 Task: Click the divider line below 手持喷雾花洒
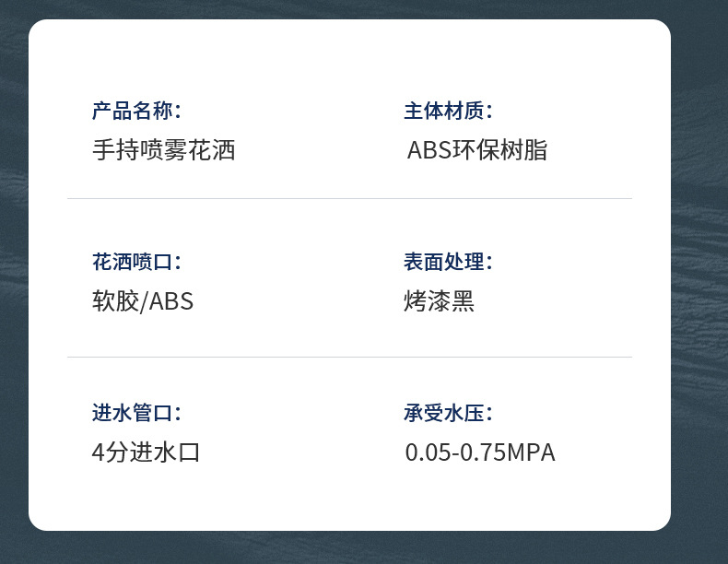pyautogui.click(x=349, y=198)
